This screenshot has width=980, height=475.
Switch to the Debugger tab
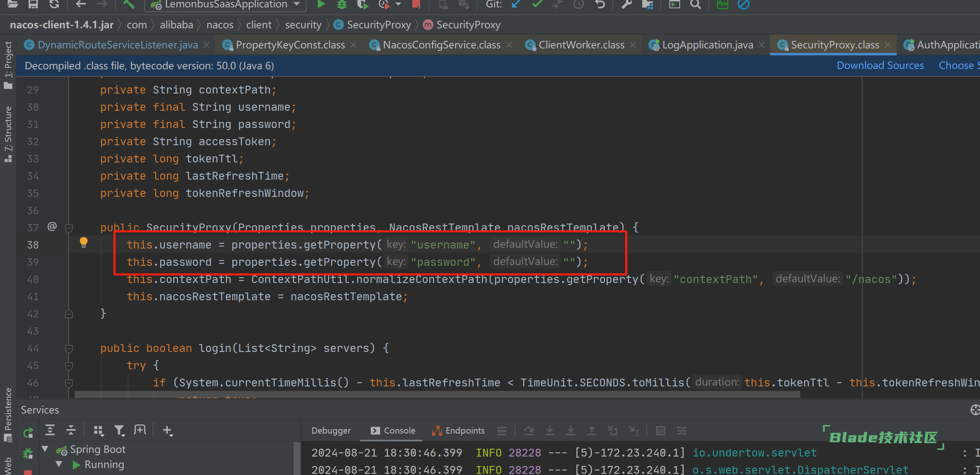[x=331, y=431]
